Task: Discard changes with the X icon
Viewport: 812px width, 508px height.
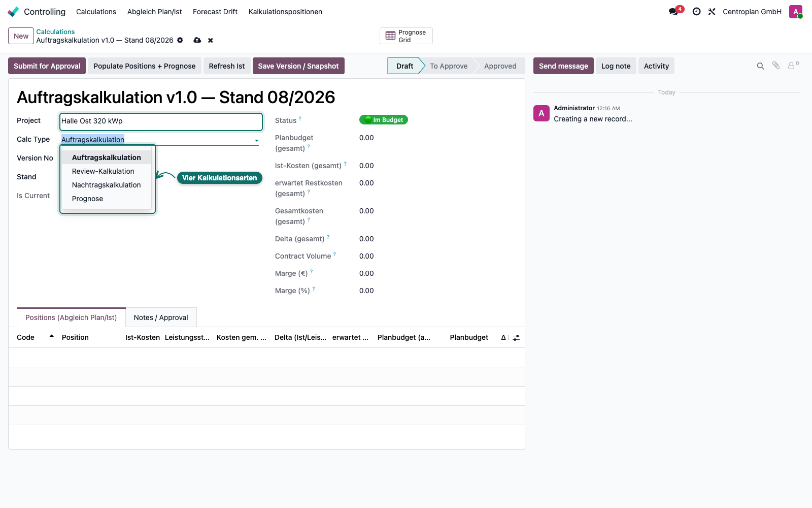Action: point(211,40)
